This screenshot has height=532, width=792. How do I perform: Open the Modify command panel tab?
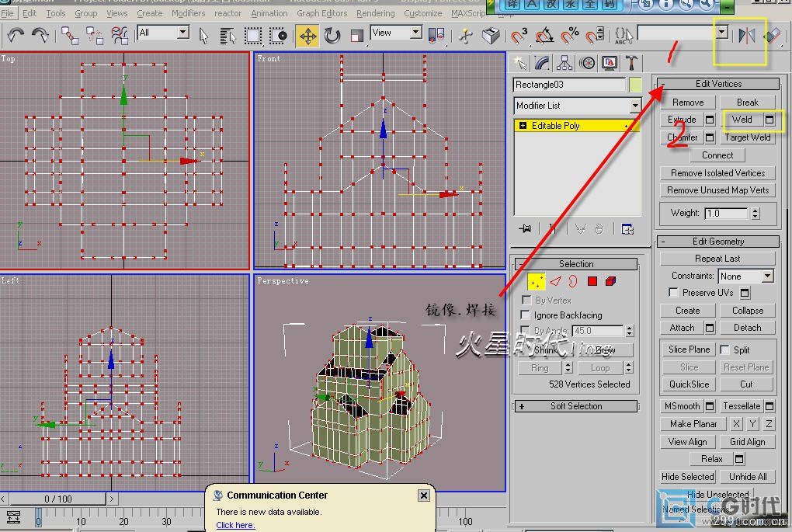542,63
